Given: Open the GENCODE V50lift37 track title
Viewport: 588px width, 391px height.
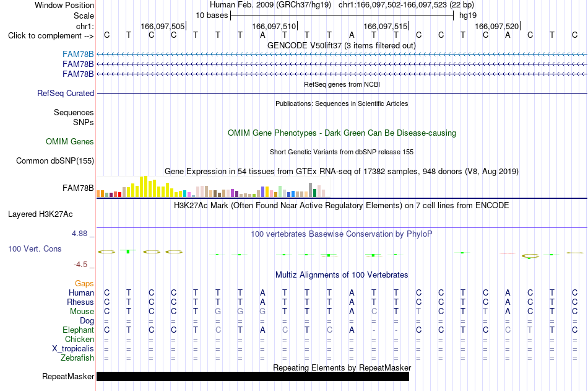Looking at the screenshot, I should click(342, 45).
